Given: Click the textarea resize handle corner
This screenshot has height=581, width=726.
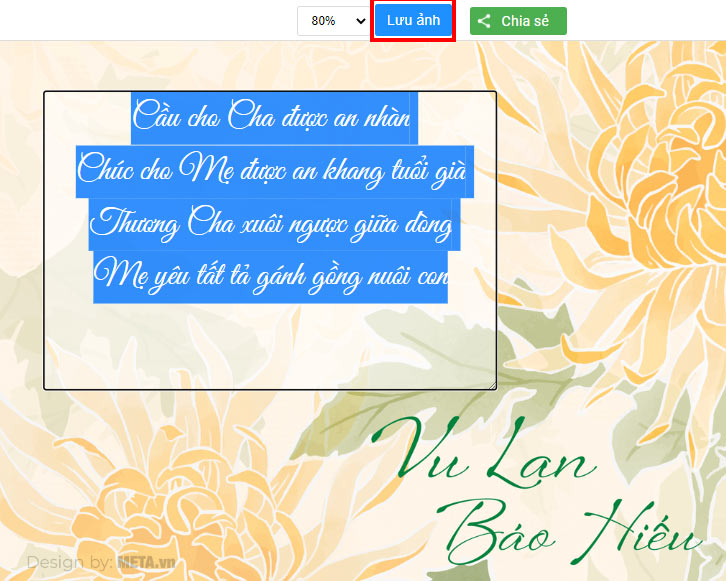Looking at the screenshot, I should pos(491,384).
